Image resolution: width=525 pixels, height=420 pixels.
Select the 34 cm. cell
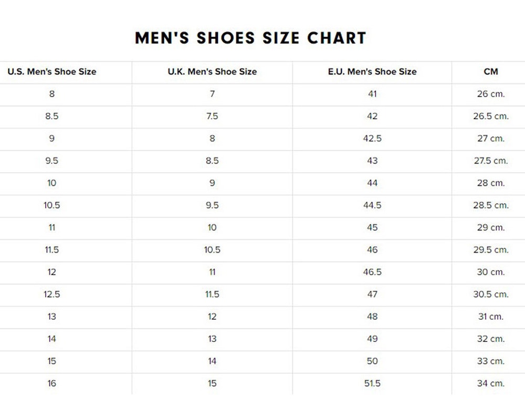(491, 383)
